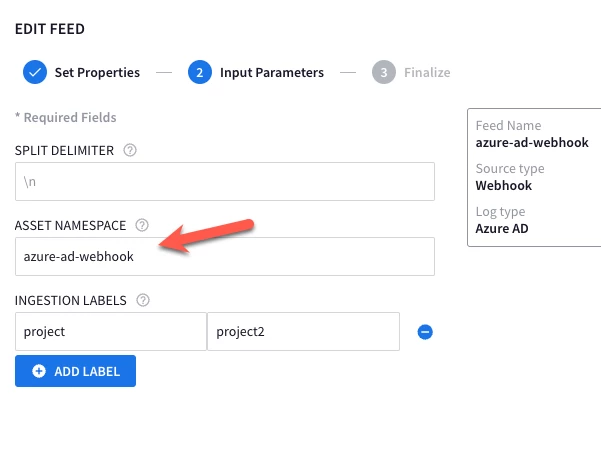Select the step 2 circle icon
Image resolution: width=601 pixels, height=454 pixels.
pyautogui.click(x=200, y=72)
